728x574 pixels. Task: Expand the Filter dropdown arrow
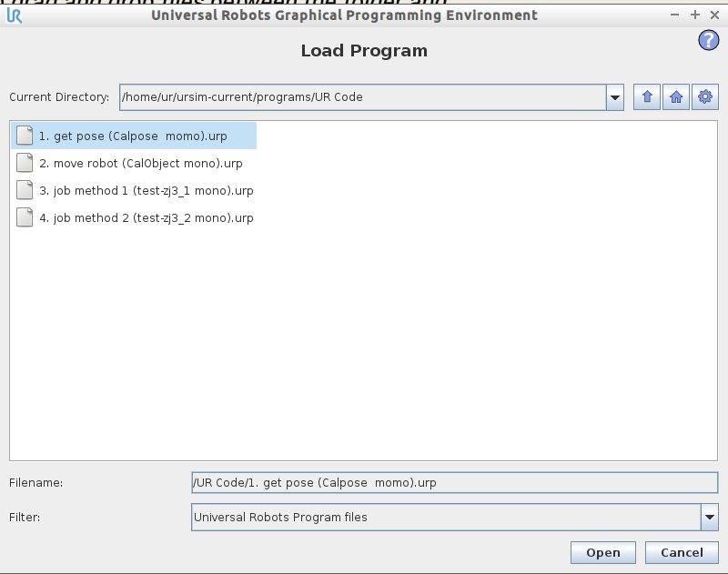point(710,517)
